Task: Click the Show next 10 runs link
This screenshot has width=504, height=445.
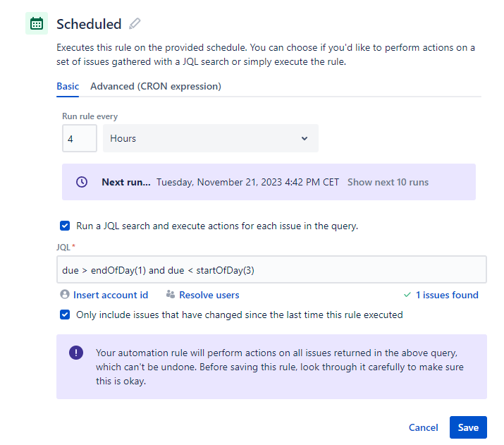Action: (388, 182)
